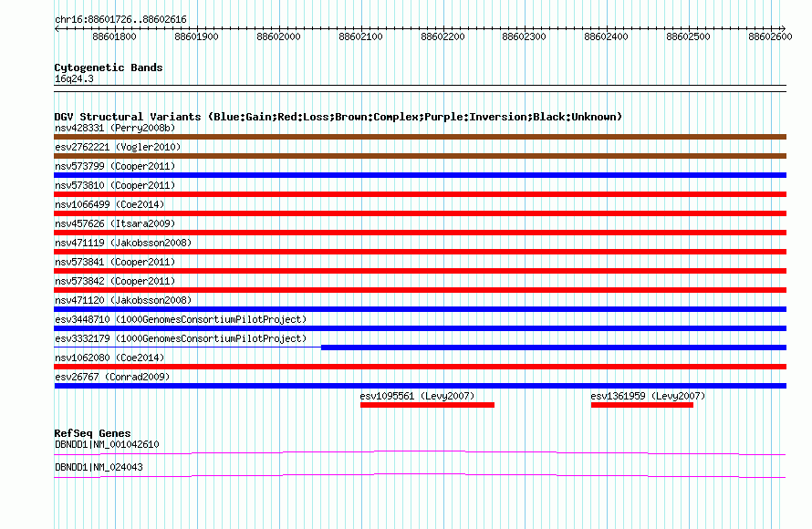Click the ruler at position 88602300
This screenshot has width=812, height=529.
(524, 36)
